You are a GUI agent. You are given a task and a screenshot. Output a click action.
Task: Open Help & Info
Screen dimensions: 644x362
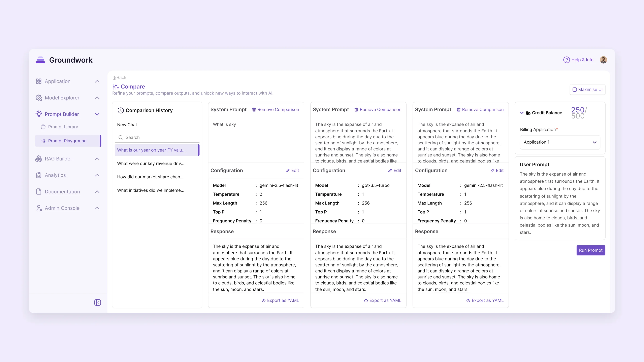tap(578, 60)
